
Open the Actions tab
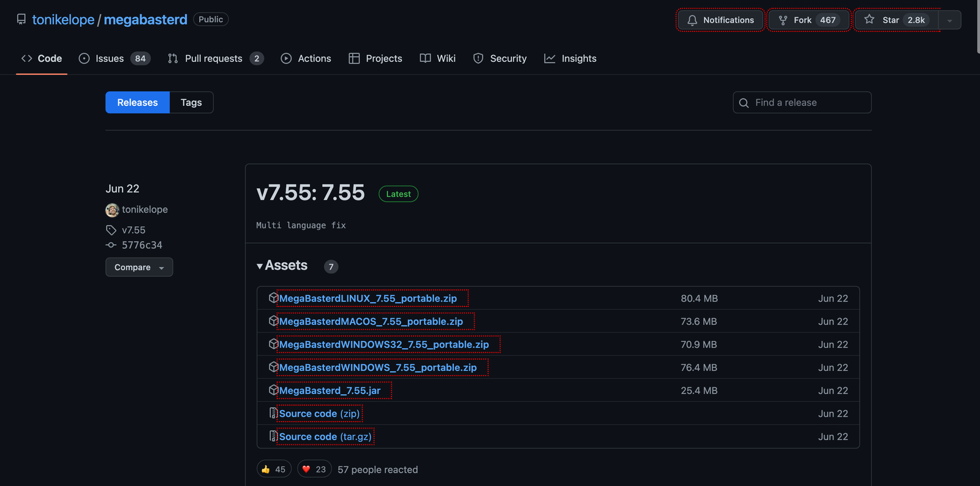(x=306, y=58)
